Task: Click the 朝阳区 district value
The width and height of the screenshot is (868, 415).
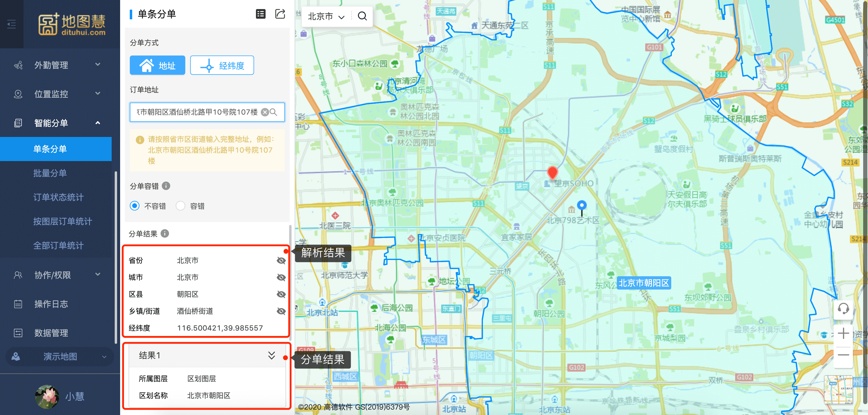Action: click(188, 294)
